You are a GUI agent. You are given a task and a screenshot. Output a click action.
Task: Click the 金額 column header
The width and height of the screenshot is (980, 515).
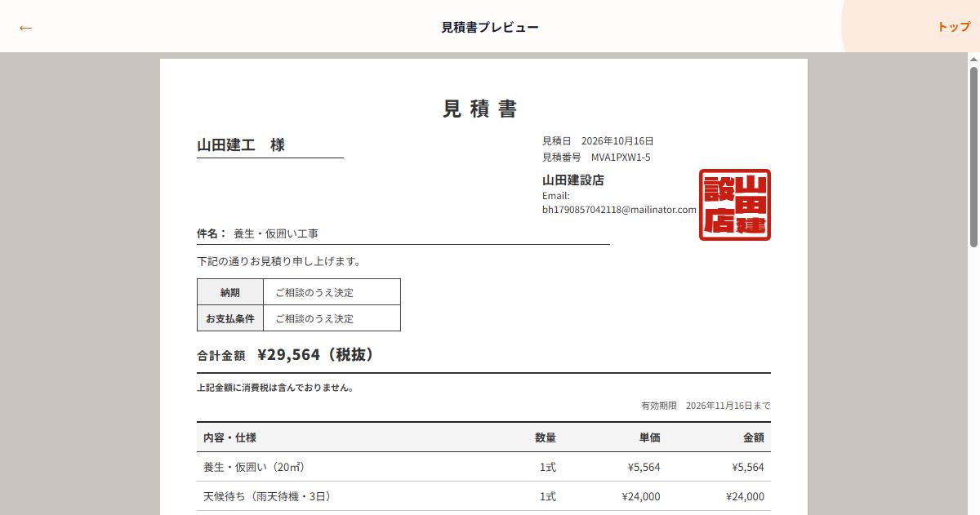click(754, 437)
